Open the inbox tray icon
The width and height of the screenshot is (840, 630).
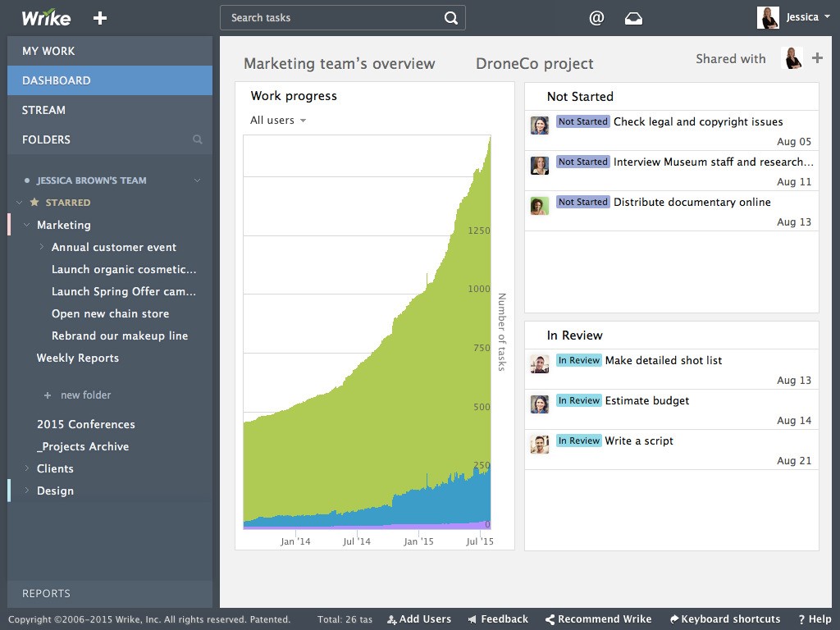click(633, 18)
